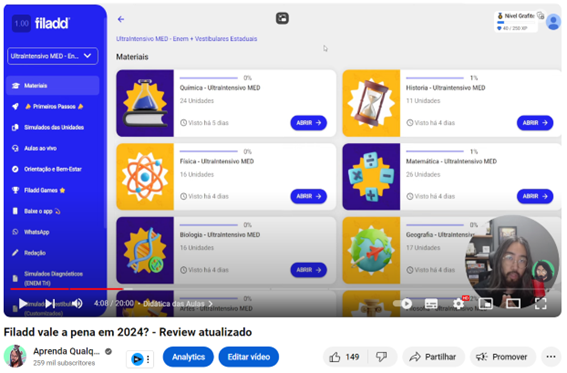Click ABRIR for Matemática

point(535,196)
